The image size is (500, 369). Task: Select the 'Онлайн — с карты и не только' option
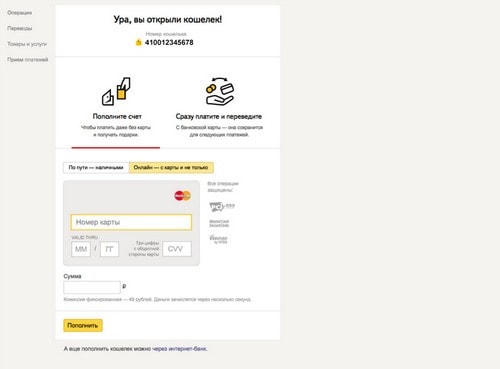coord(171,167)
